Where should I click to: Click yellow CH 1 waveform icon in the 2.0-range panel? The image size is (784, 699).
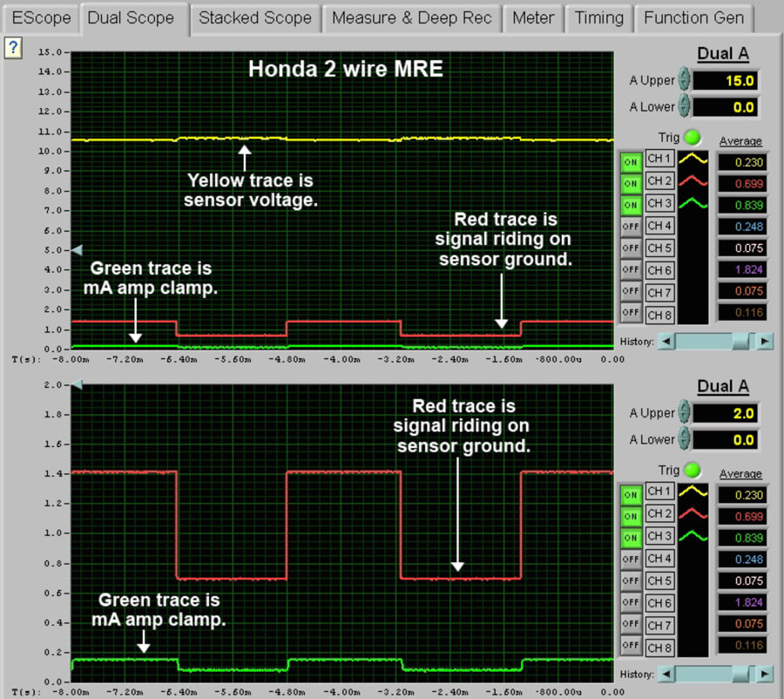[693, 492]
